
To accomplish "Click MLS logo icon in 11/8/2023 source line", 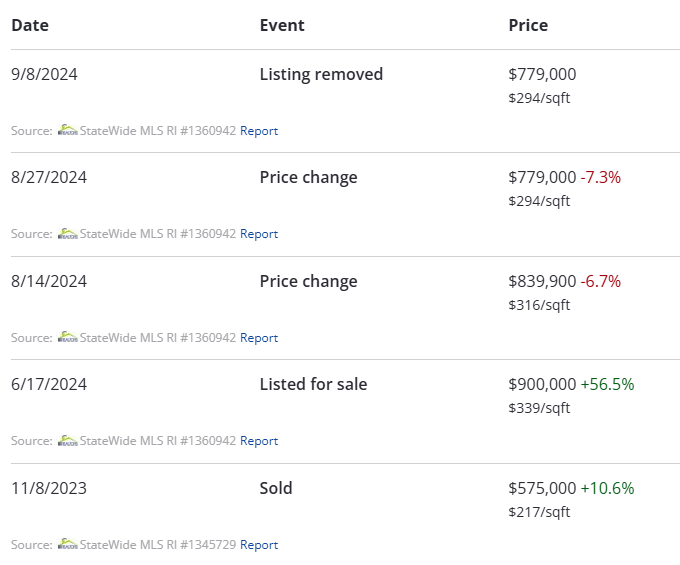I will [68, 544].
